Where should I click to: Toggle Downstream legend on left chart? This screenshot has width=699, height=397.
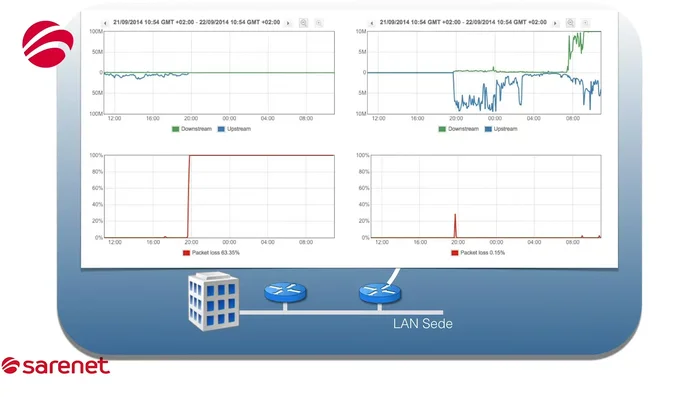[192, 129]
